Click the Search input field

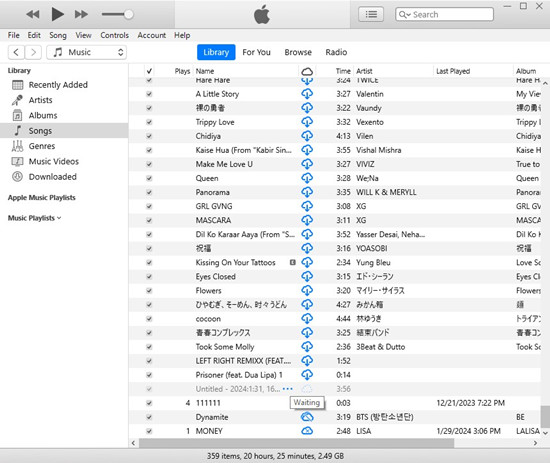click(444, 14)
